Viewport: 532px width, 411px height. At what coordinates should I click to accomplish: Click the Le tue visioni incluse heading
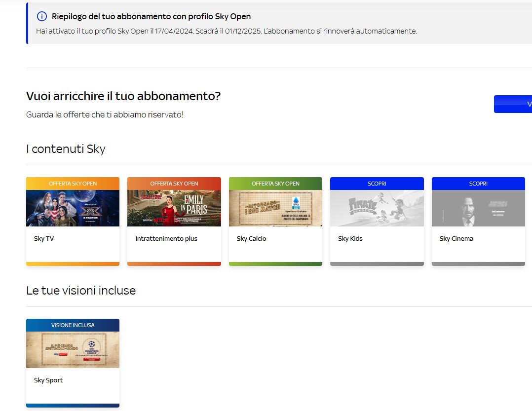point(81,291)
